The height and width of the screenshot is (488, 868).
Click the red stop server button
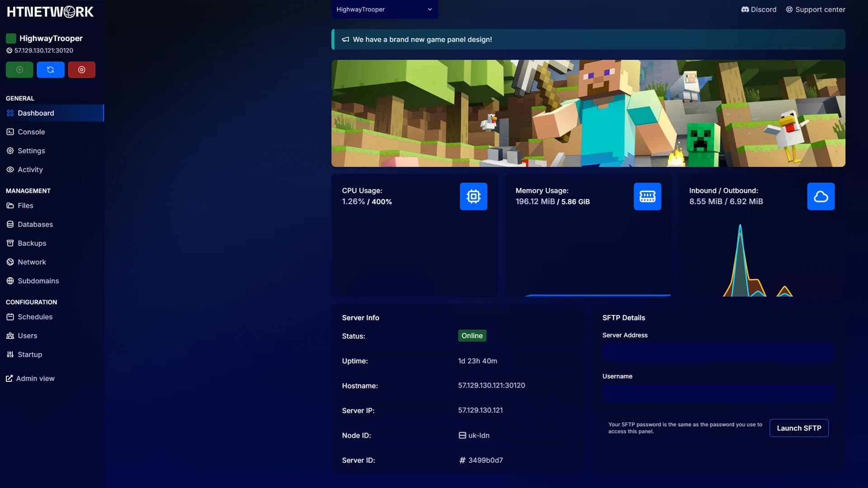pos(81,70)
